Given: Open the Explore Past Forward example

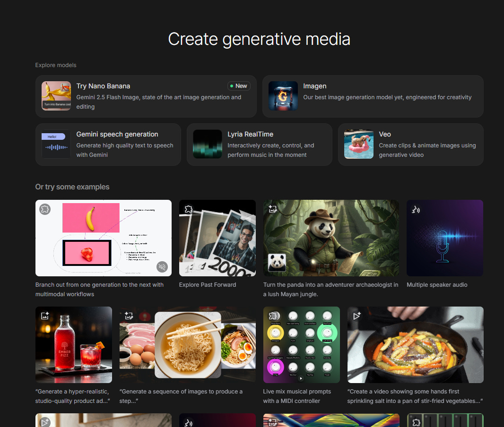Looking at the screenshot, I should pos(217,238).
